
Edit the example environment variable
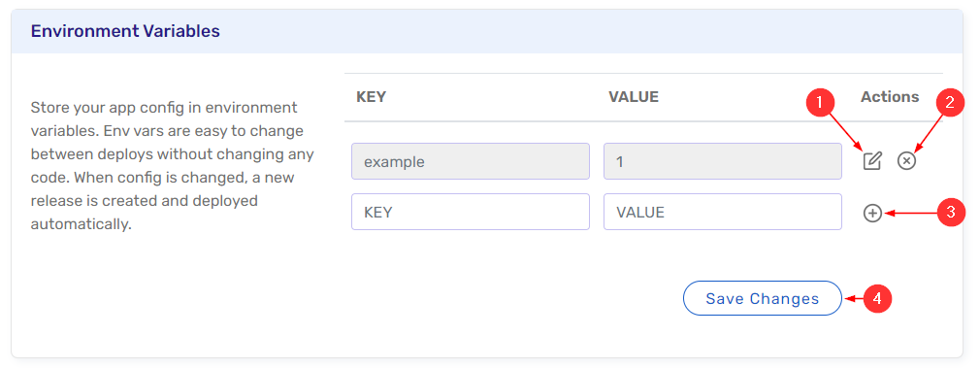coord(872,161)
